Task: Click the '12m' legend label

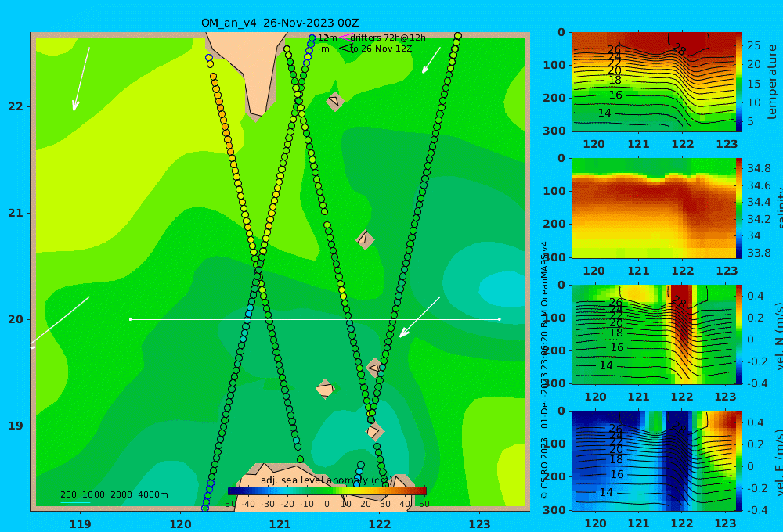Action: coord(327,38)
